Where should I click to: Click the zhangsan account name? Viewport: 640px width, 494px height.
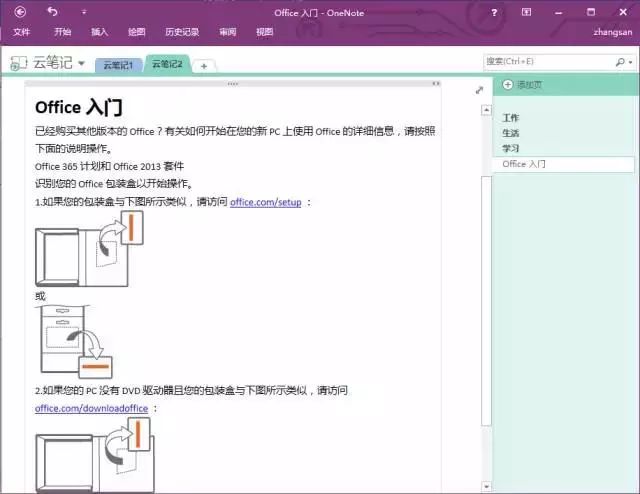tap(613, 32)
